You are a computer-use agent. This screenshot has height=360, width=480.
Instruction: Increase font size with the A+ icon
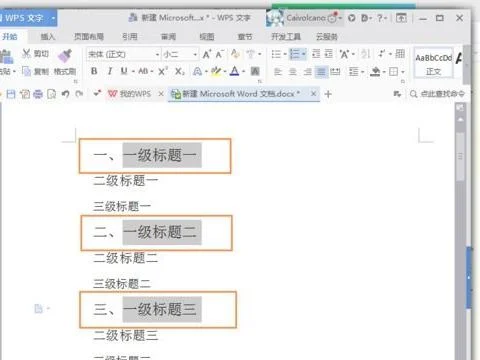(x=207, y=54)
